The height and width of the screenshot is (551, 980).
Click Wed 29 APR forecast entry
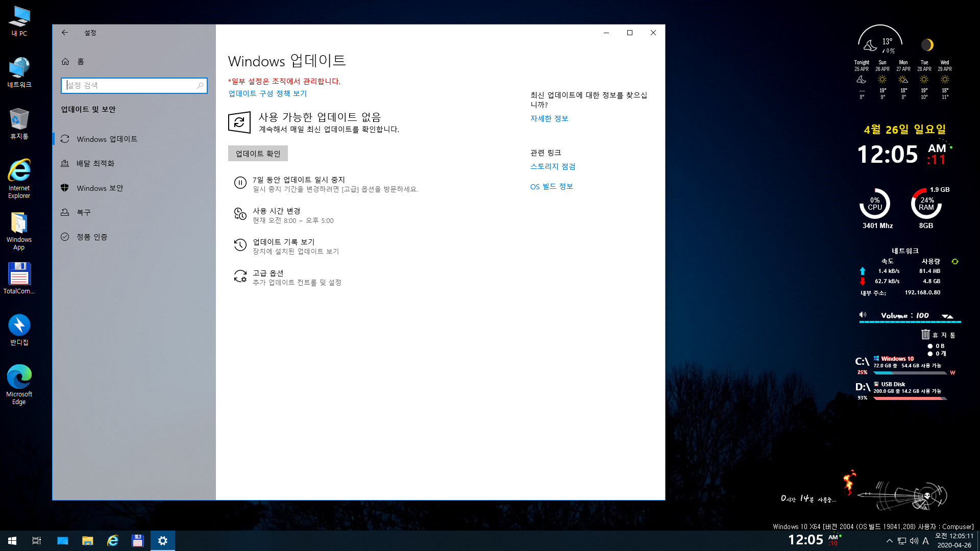(x=945, y=80)
